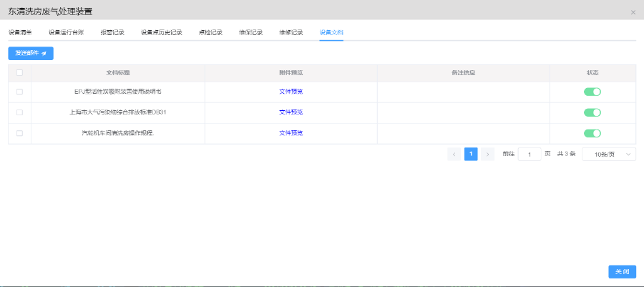Close the dialog with the top-right X icon
The width and height of the screenshot is (644, 287).
tap(633, 12)
